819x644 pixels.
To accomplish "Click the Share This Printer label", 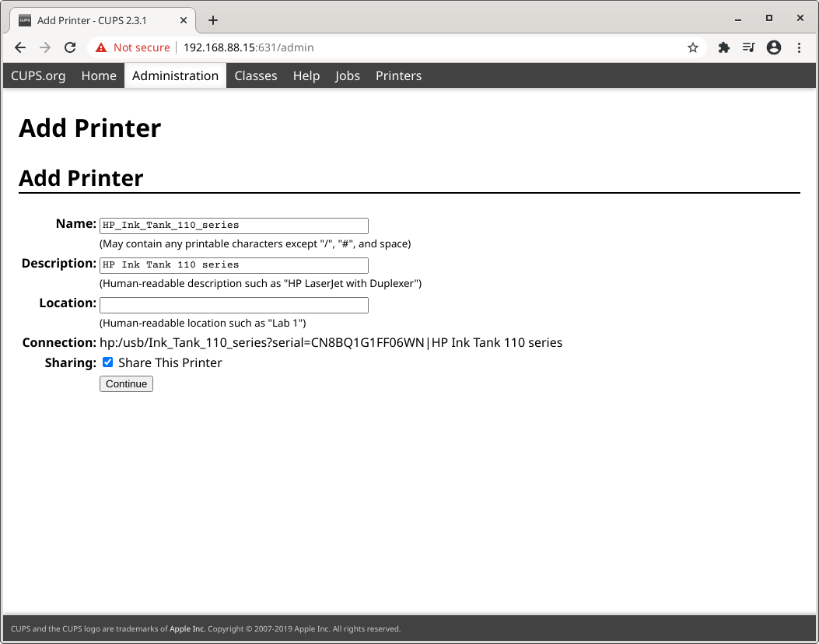I will (x=170, y=363).
